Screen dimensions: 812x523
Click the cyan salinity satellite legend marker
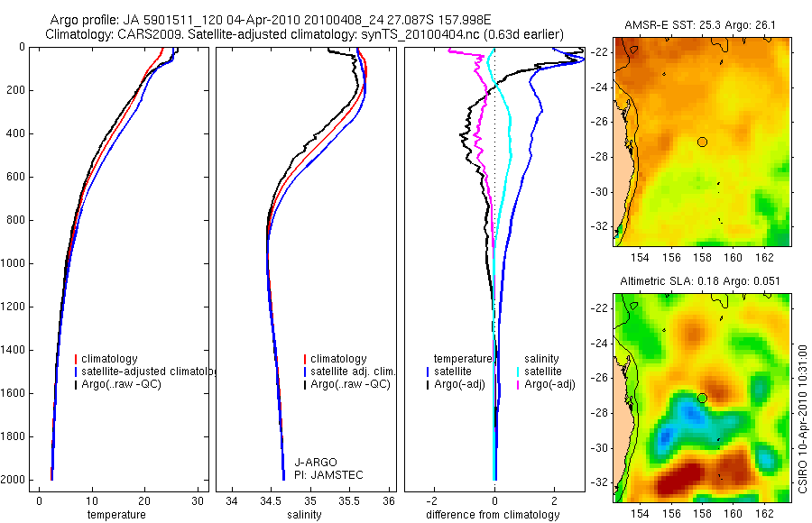(x=518, y=372)
